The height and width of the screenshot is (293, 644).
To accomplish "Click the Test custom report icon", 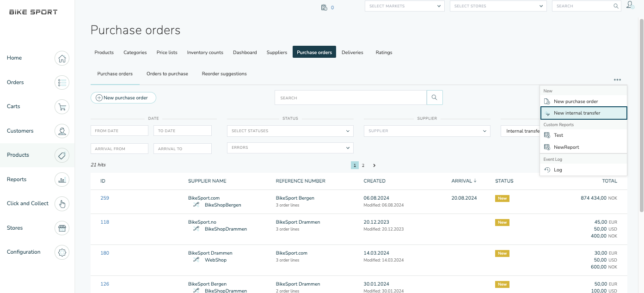I will 547,135.
